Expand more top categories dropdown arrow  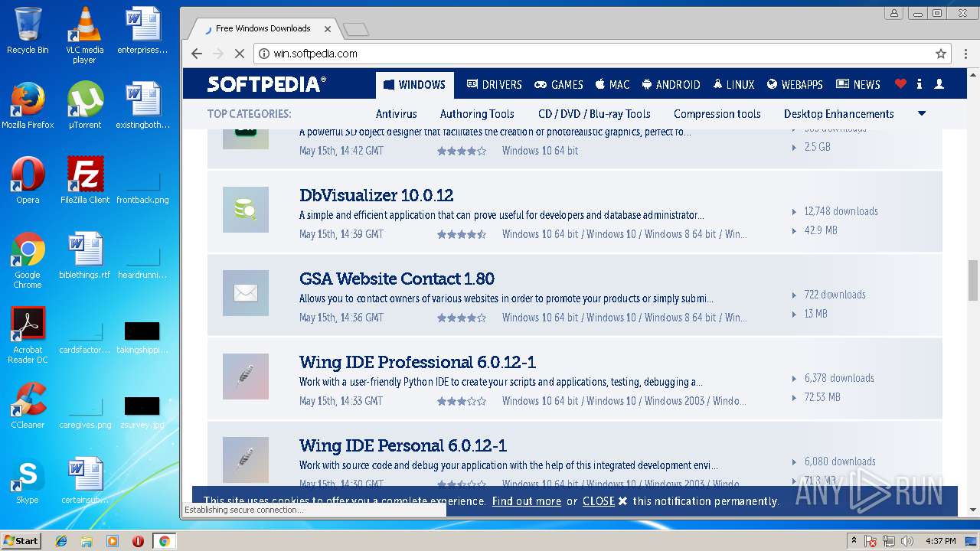point(922,113)
